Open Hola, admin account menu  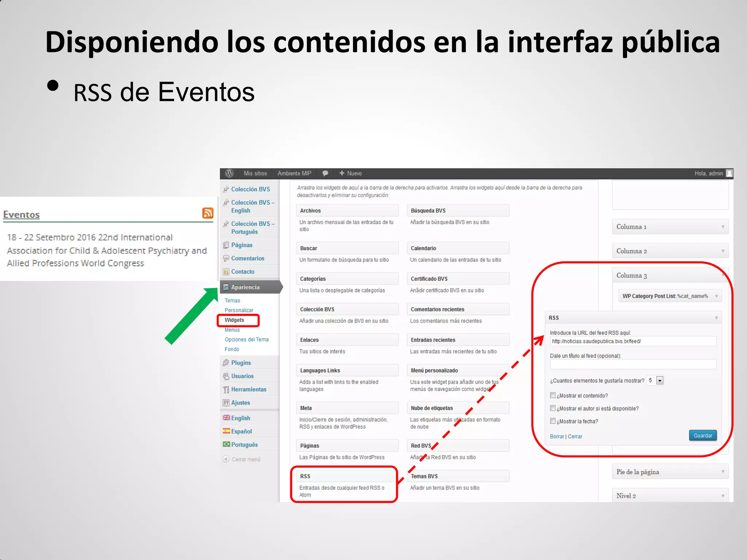[x=709, y=174]
